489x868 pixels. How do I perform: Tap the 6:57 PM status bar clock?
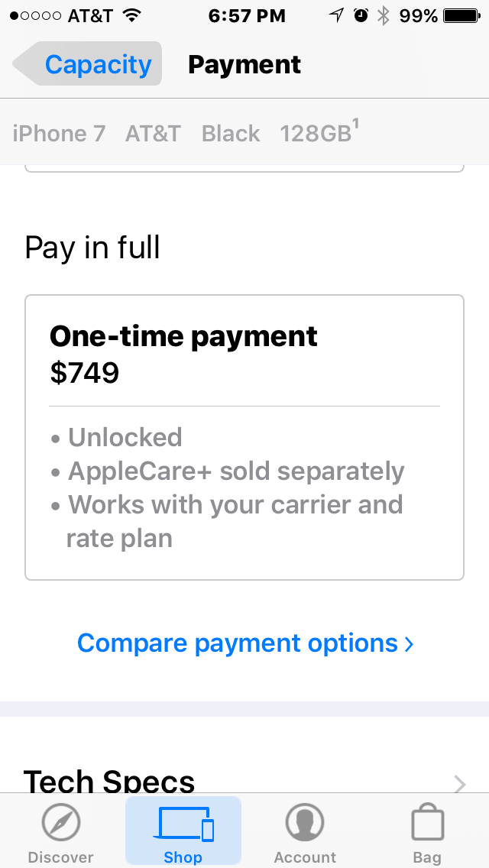tap(247, 16)
